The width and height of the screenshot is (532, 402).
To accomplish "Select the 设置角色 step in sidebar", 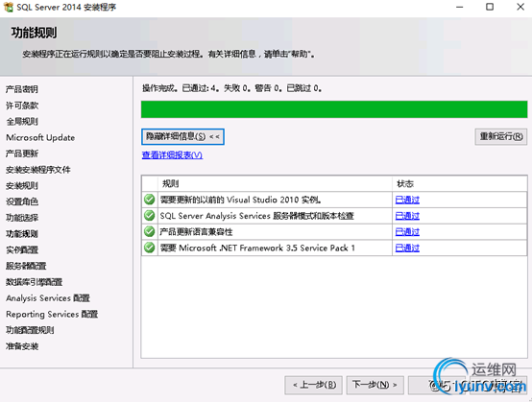I will (x=22, y=201).
